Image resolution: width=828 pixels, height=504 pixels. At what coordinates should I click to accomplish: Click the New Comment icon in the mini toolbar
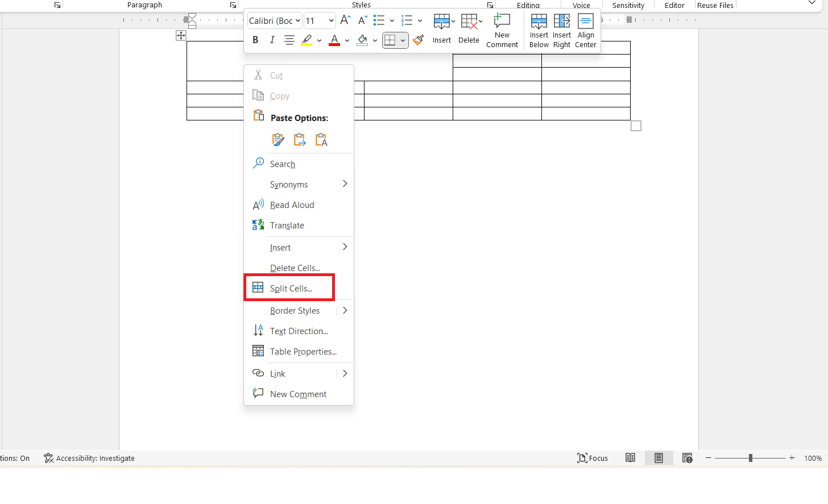pyautogui.click(x=502, y=31)
